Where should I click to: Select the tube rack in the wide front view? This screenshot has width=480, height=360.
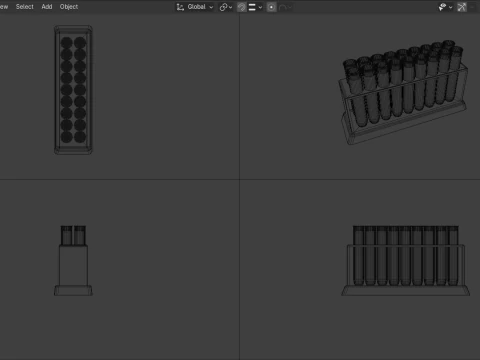pos(405,260)
